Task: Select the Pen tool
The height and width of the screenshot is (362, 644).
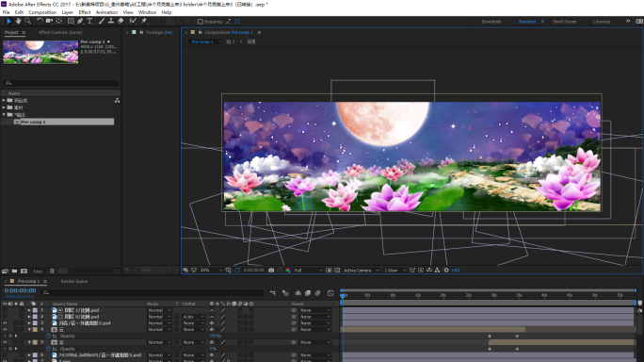Action: coord(80,21)
